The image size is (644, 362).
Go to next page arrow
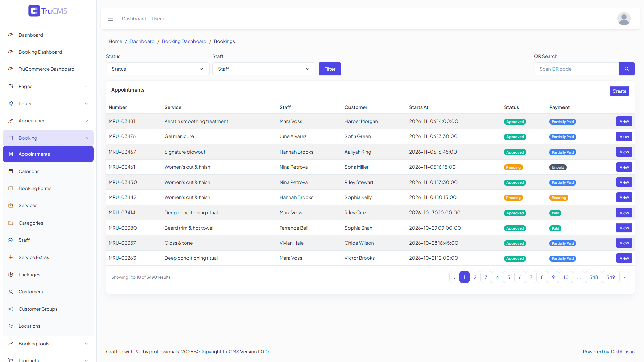click(624, 277)
